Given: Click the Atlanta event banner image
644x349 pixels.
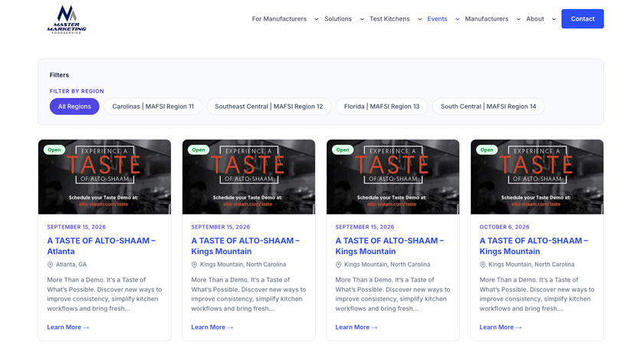Looking at the screenshot, I should click(105, 176).
